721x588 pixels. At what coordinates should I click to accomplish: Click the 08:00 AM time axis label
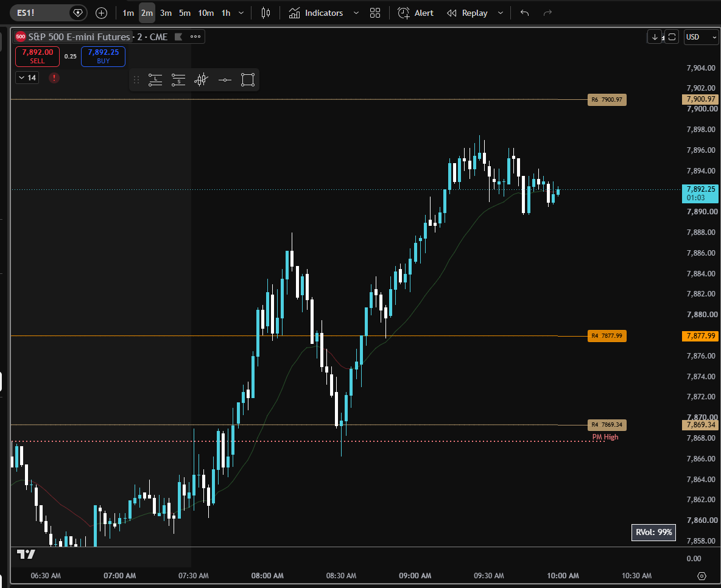[267, 576]
